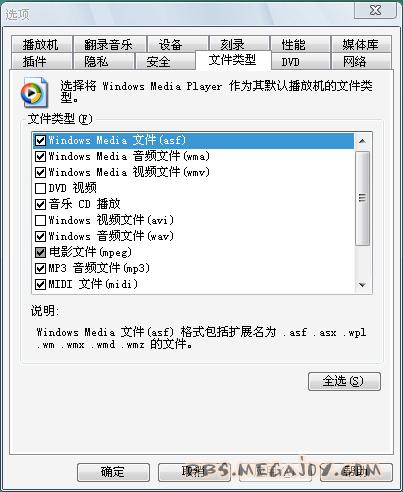The image size is (403, 492).
Task: Disable MIDI 文件 (midi) checkbox
Action: coord(40,284)
